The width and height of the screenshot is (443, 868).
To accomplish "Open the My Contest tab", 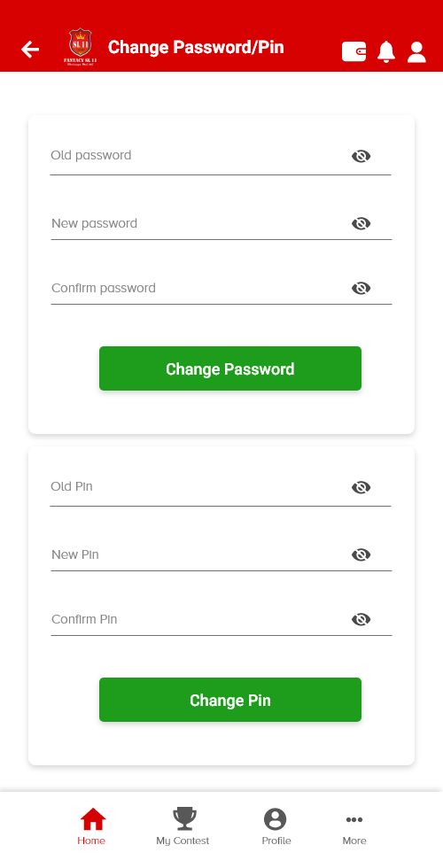I will coord(183,826).
